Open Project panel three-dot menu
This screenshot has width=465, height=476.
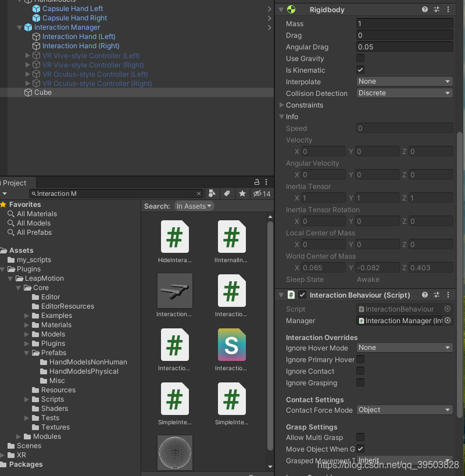[266, 182]
